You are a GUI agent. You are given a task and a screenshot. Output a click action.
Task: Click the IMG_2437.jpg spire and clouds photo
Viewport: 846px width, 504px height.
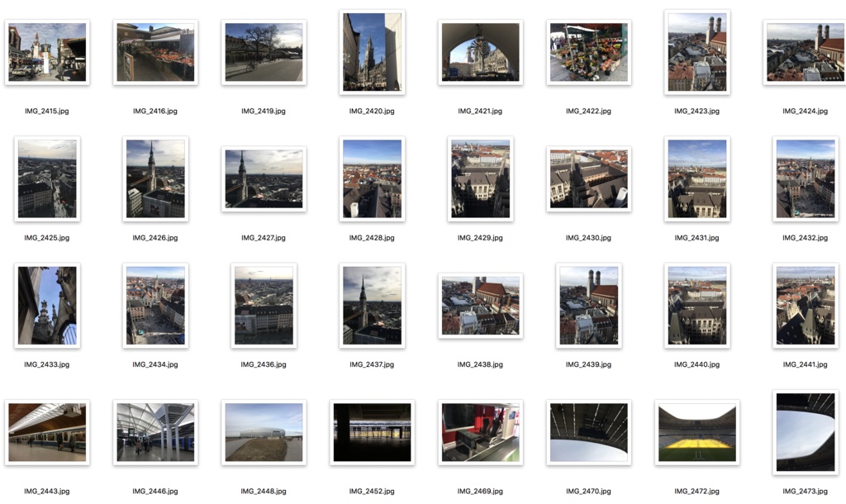point(373,306)
